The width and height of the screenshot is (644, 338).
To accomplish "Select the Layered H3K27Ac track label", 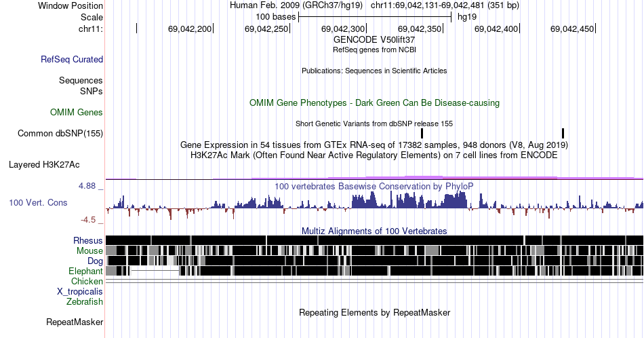I will coord(44,164).
